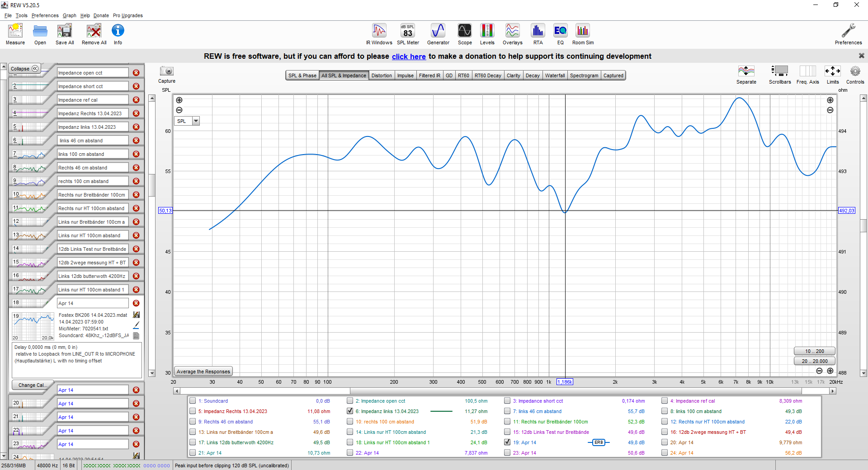Switch to the Spectrogram tab
Viewport: 868px width, 470px height.
584,75
